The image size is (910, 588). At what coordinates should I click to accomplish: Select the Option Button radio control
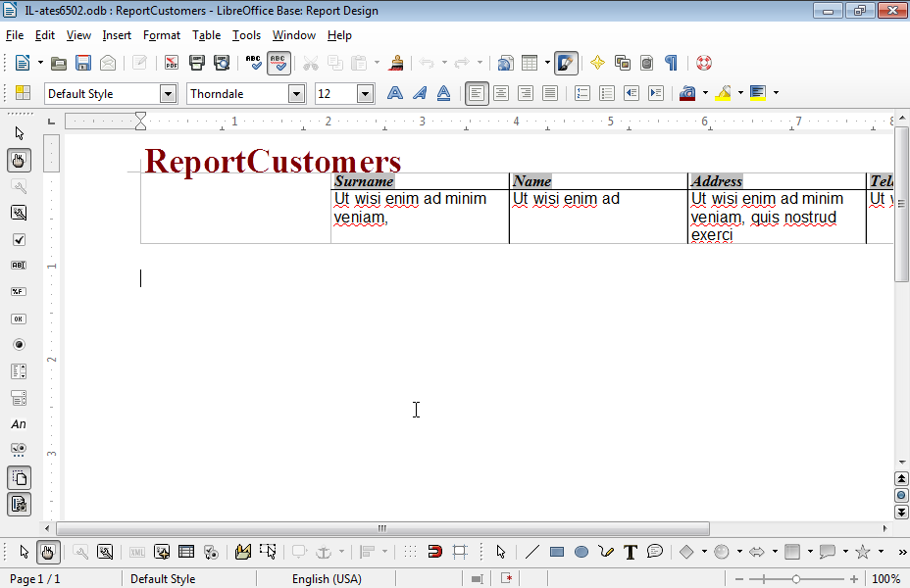click(19, 344)
